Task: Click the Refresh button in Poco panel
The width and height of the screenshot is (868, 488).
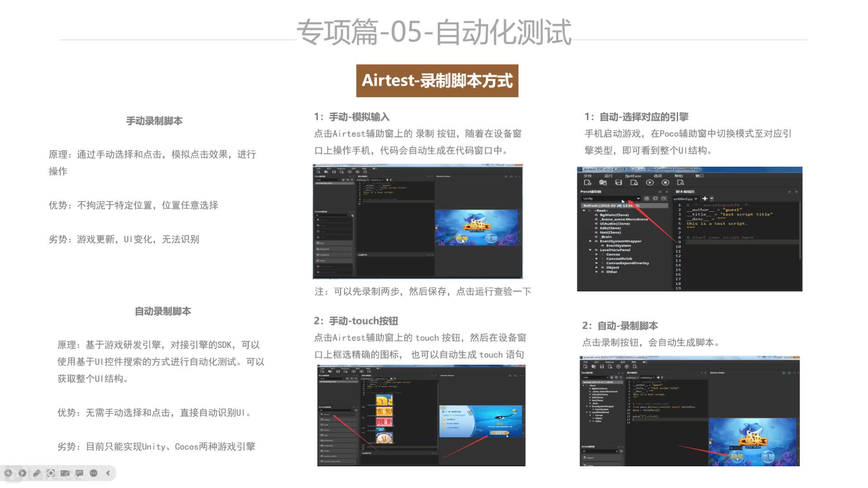Action: pos(656,198)
